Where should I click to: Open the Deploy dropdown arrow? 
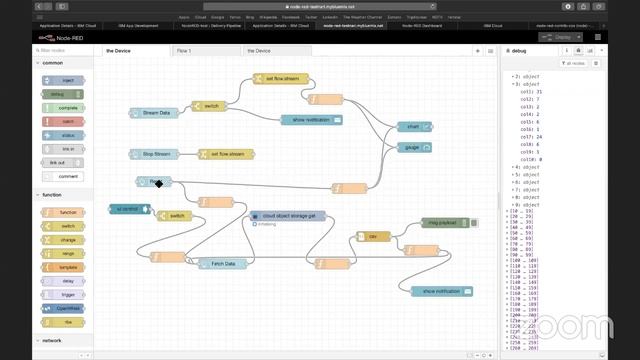tap(578, 37)
